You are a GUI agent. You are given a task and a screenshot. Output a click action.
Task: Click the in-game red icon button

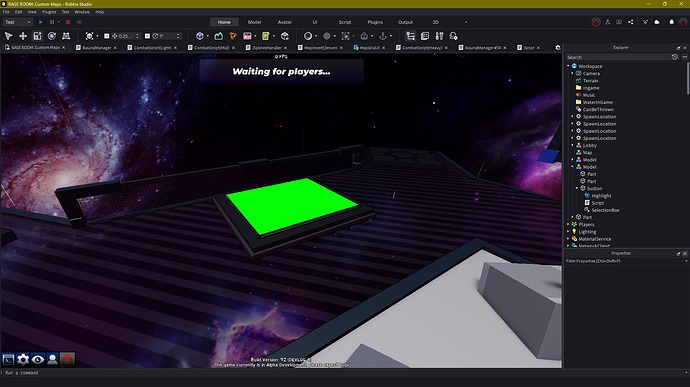67,360
